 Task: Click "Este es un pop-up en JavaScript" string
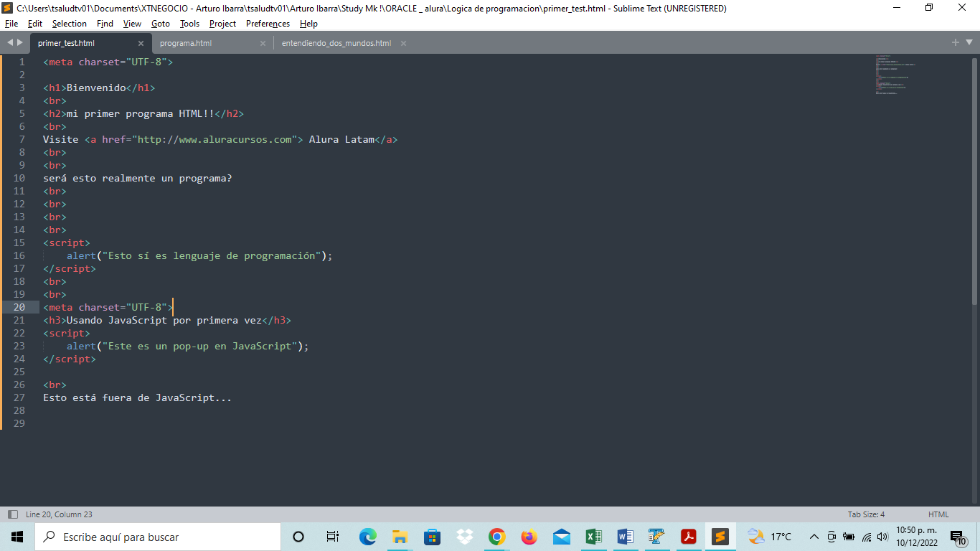click(200, 346)
